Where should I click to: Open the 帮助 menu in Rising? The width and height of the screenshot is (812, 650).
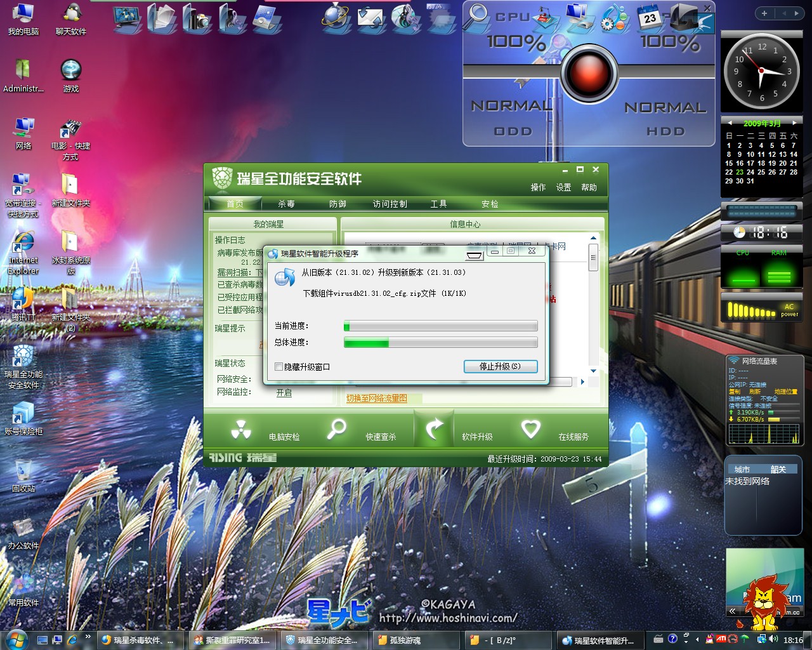pos(589,187)
